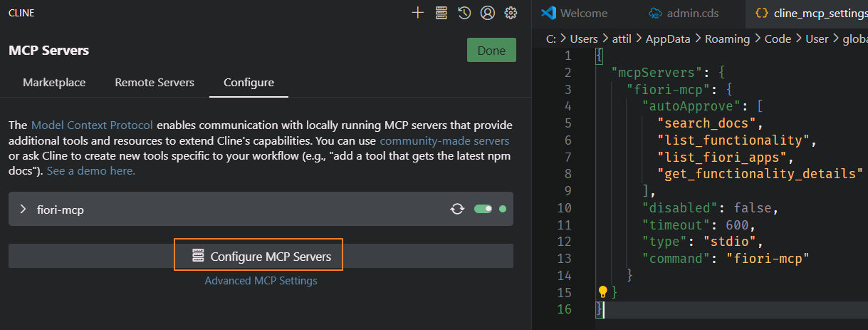Start a new Cline task with plus icon
Viewport: 868px width, 330px height.
[x=417, y=12]
